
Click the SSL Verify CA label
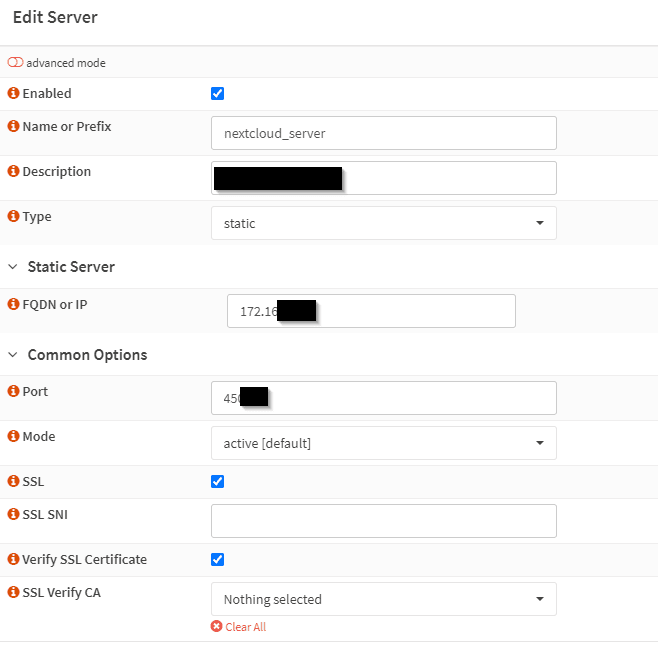click(x=62, y=592)
